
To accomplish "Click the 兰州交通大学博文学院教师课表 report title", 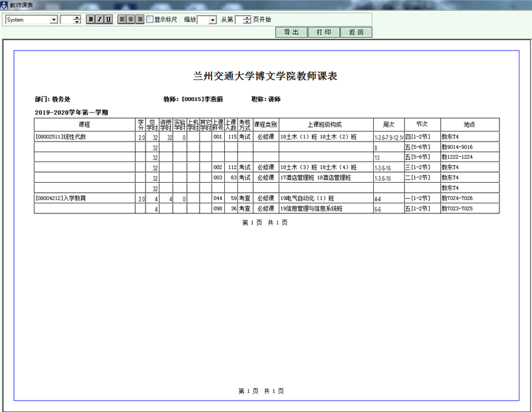I will [265, 76].
